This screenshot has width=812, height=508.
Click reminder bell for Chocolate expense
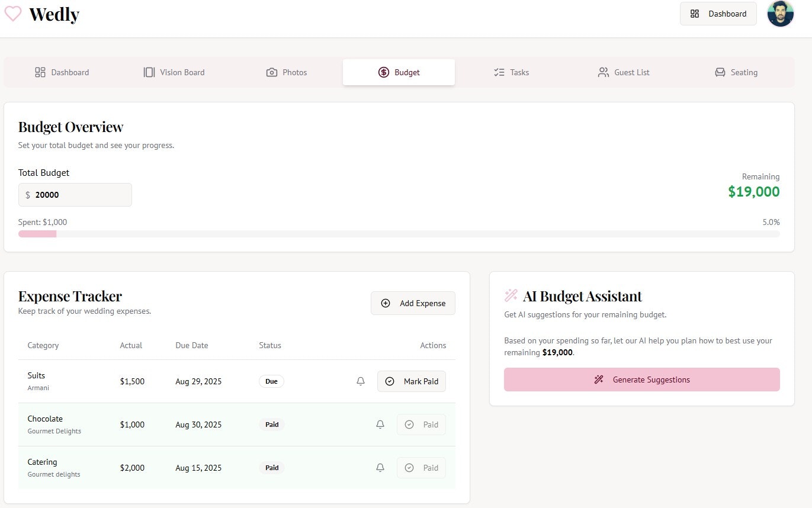pos(380,425)
